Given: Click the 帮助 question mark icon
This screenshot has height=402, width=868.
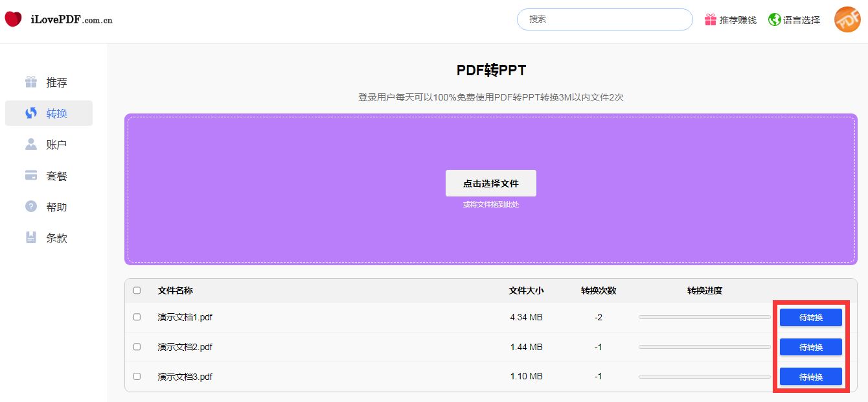Looking at the screenshot, I should (x=31, y=207).
